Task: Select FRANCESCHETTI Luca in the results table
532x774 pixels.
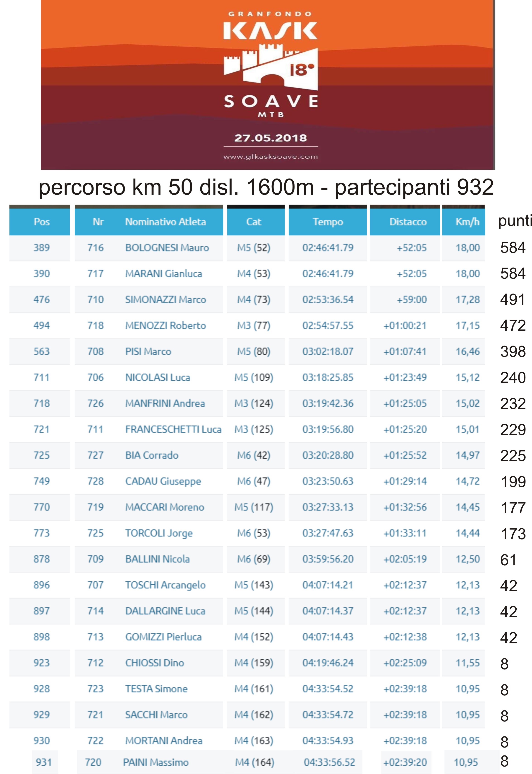Action: [173, 429]
